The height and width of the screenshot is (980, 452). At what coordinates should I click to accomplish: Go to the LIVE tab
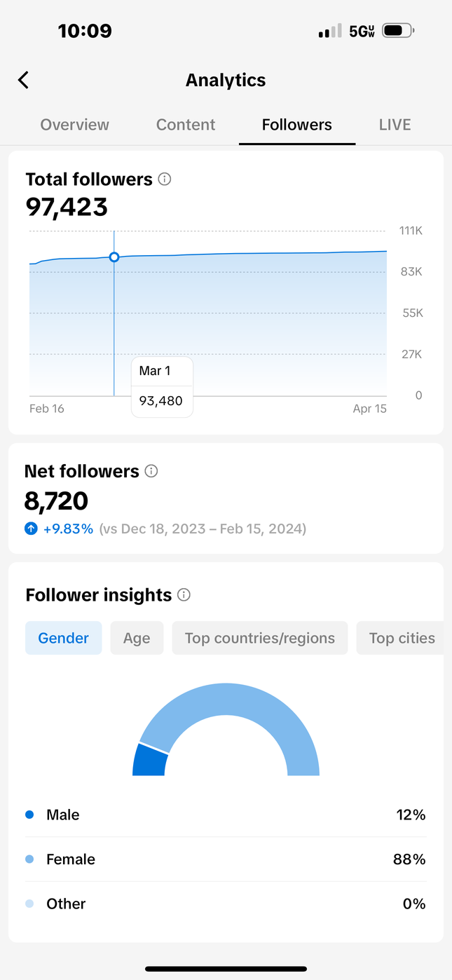pos(395,125)
